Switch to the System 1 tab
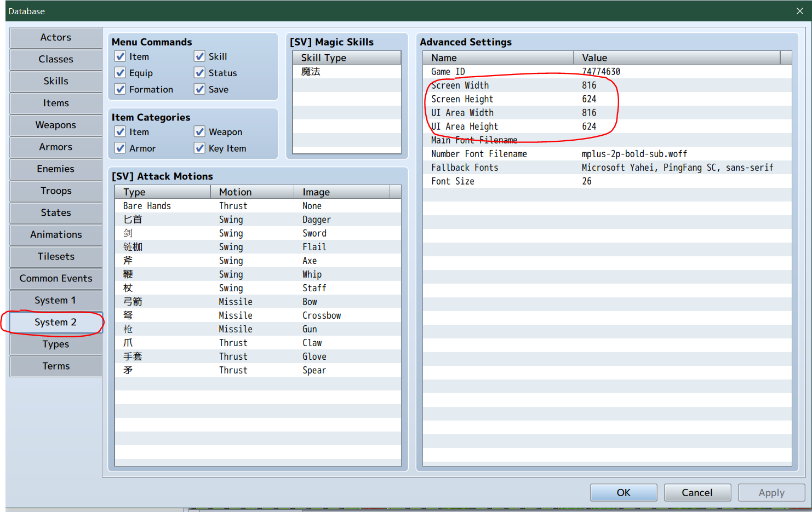 tap(56, 300)
